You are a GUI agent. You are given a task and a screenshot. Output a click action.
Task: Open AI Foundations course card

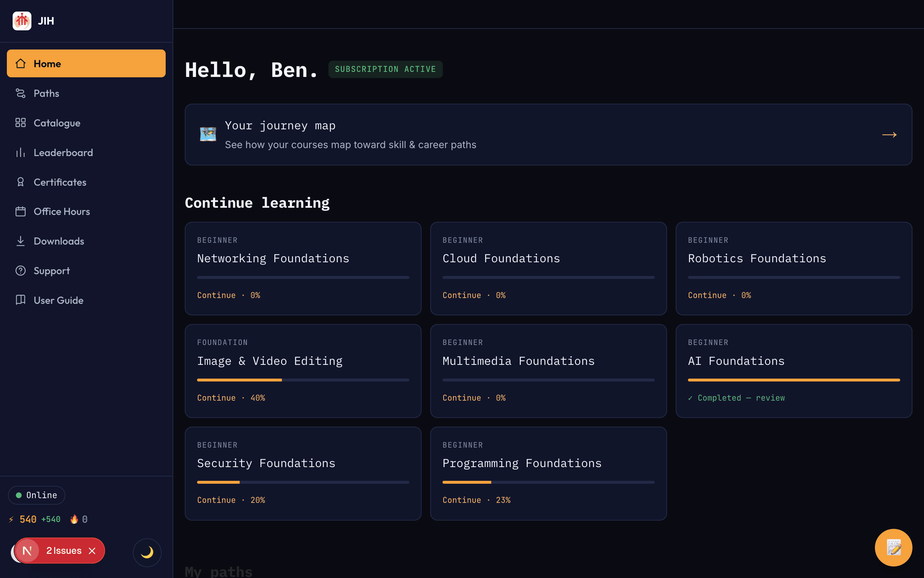[x=794, y=371]
